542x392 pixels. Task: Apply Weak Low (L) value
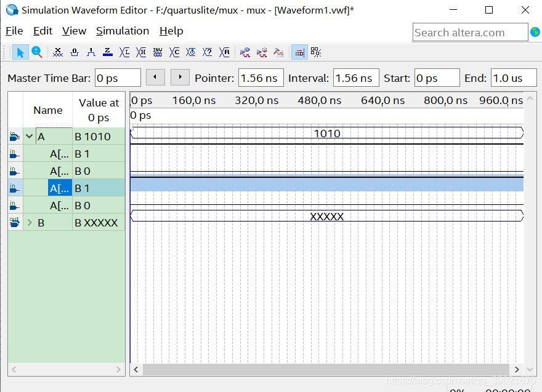tap(124, 52)
